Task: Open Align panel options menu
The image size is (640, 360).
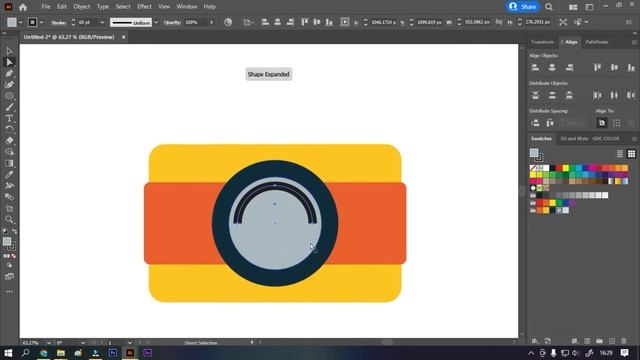Action: click(x=634, y=42)
